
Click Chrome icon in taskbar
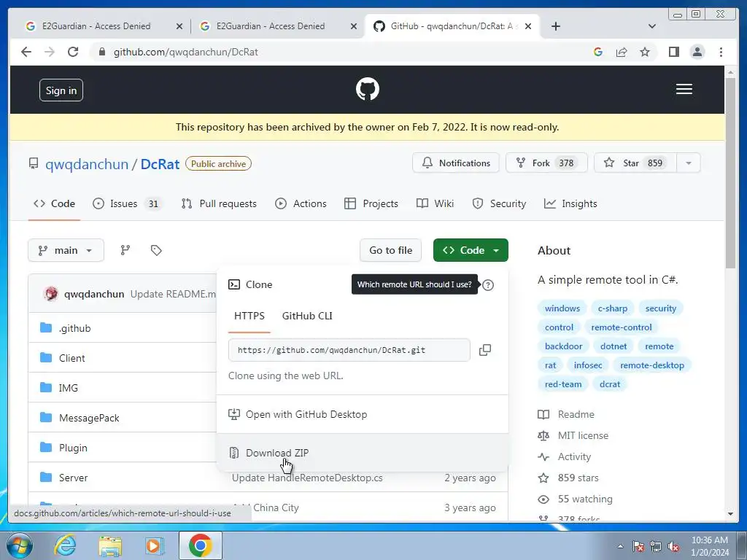(200, 545)
